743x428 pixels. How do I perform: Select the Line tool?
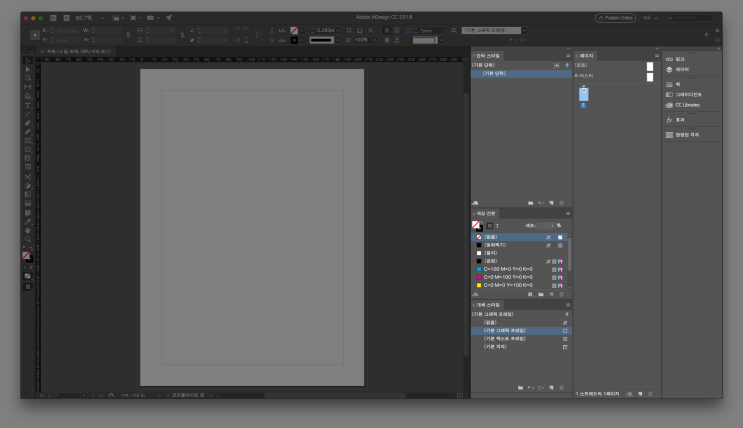point(28,114)
